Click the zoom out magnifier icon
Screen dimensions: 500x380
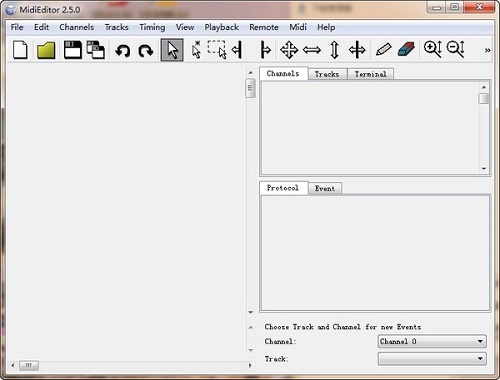(456, 49)
